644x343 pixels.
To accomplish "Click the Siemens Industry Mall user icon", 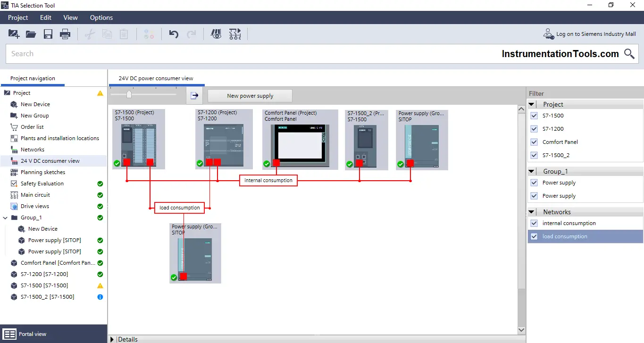I will pos(549,34).
